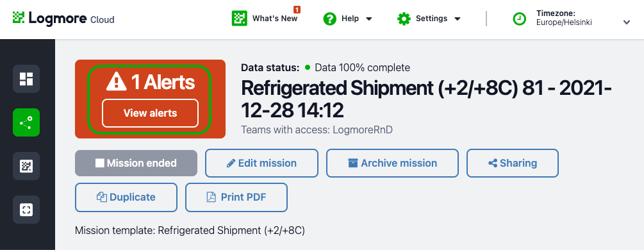Screen dimensions: 644x250
Task: Click the Edit mission button
Action: pyautogui.click(x=261, y=163)
